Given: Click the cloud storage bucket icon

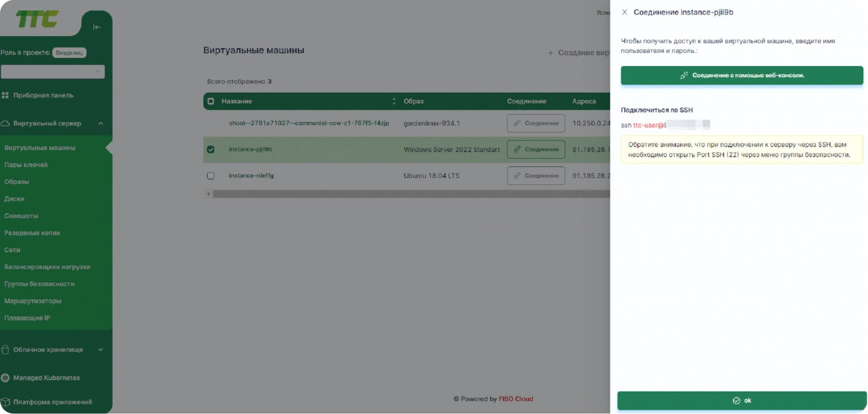Looking at the screenshot, I should (x=5, y=350).
